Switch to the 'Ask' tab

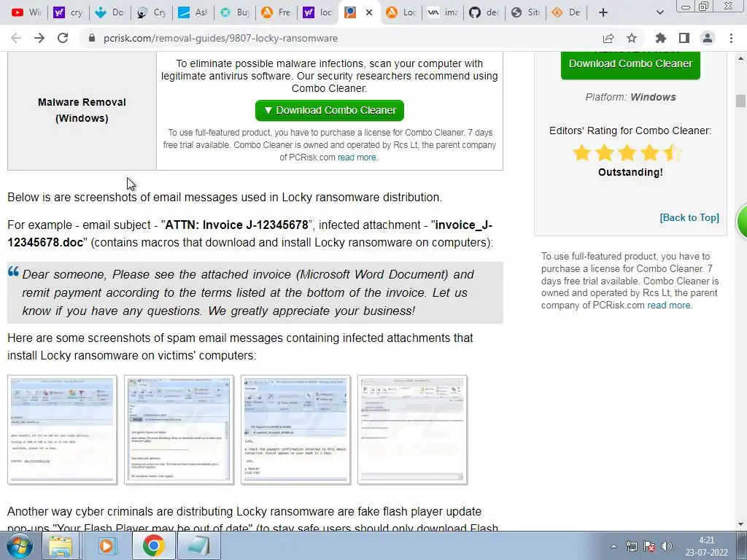pos(193,12)
